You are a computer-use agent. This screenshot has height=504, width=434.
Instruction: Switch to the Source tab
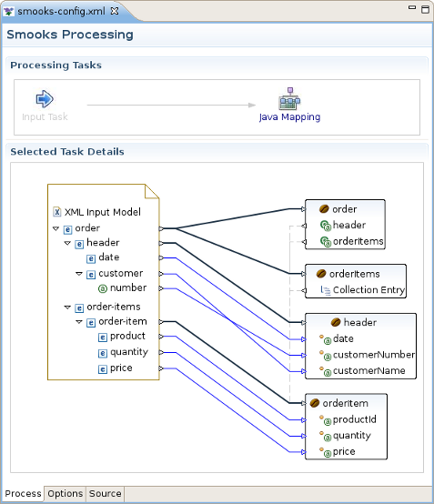tap(106, 494)
